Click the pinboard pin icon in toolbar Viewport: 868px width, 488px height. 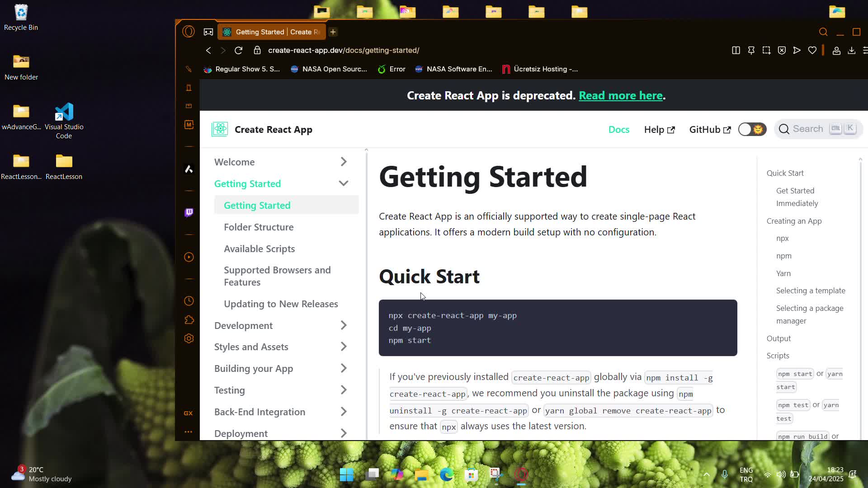(751, 50)
